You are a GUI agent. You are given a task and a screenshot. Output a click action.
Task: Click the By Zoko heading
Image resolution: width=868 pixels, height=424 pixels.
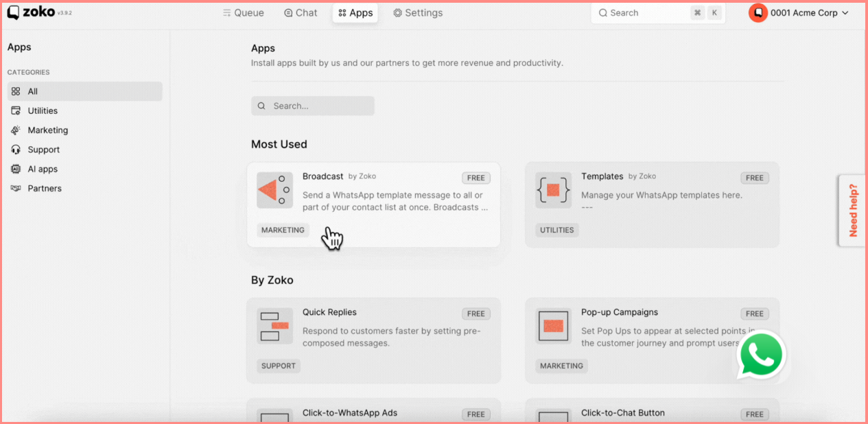(x=272, y=280)
